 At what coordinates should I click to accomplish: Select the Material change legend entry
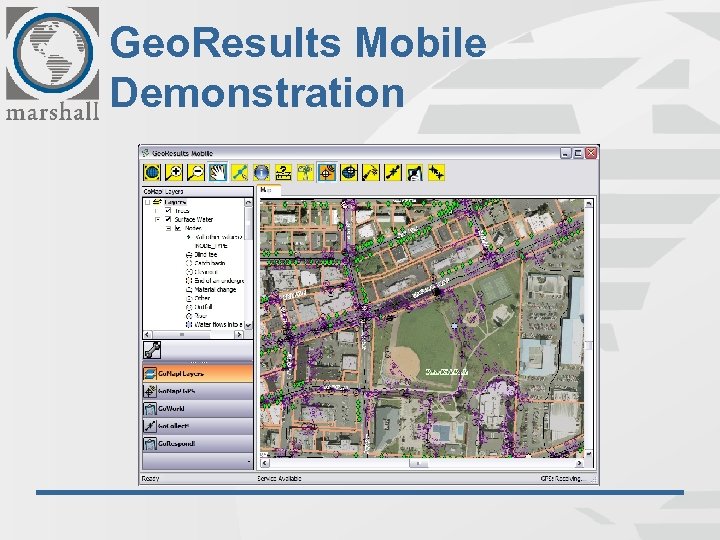(x=211, y=290)
